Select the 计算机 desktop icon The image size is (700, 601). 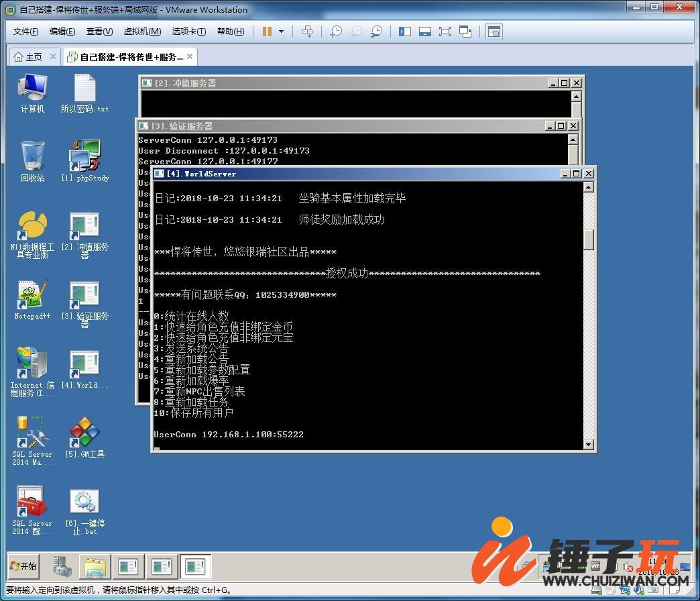(32, 94)
